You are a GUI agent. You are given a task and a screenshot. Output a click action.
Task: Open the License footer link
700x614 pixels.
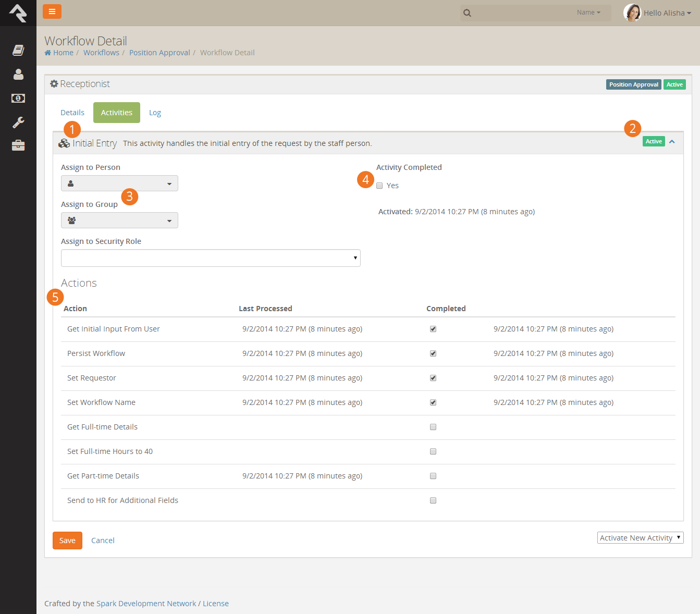click(216, 604)
